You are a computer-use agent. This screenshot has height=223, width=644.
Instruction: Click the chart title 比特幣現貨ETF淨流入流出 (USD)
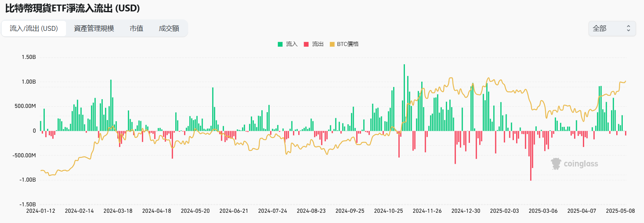pyautogui.click(x=72, y=8)
